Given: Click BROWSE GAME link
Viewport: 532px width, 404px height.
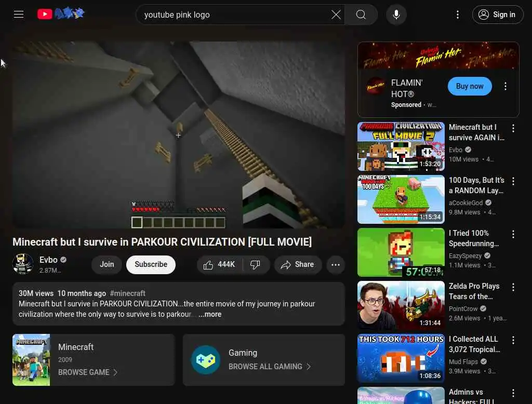Looking at the screenshot, I should 87,372.
